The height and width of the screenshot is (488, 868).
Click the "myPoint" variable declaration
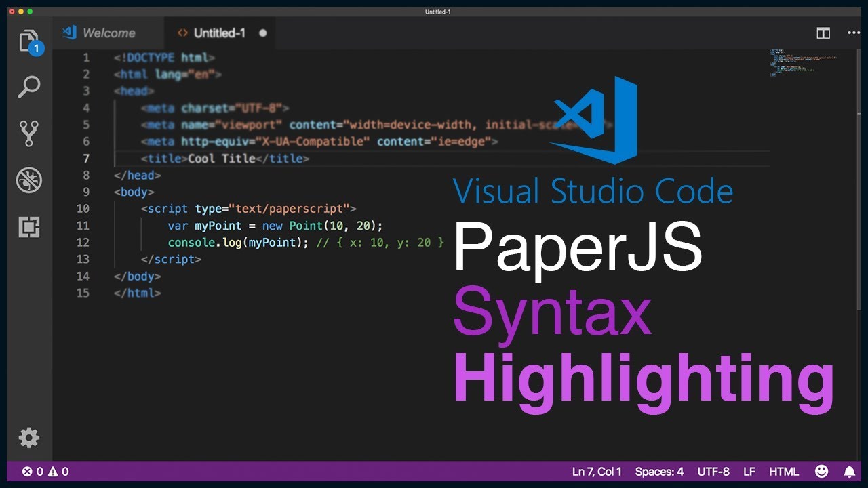[218, 226]
